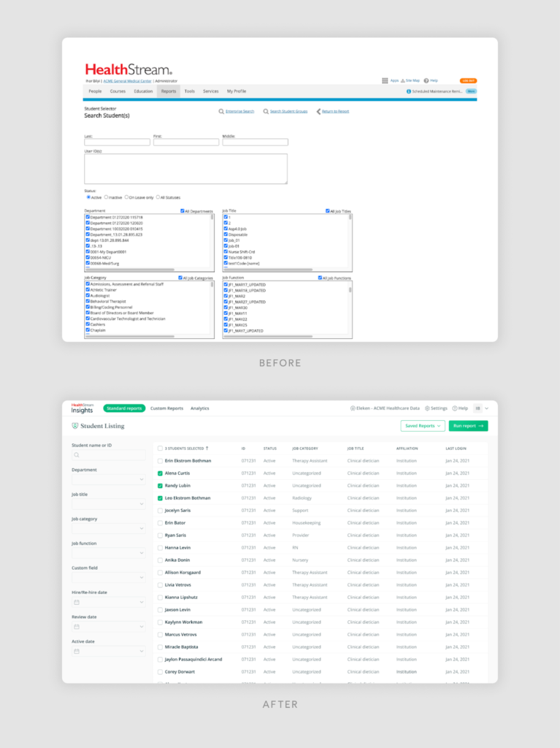Open the Courses menu
560x748 pixels.
118,91
